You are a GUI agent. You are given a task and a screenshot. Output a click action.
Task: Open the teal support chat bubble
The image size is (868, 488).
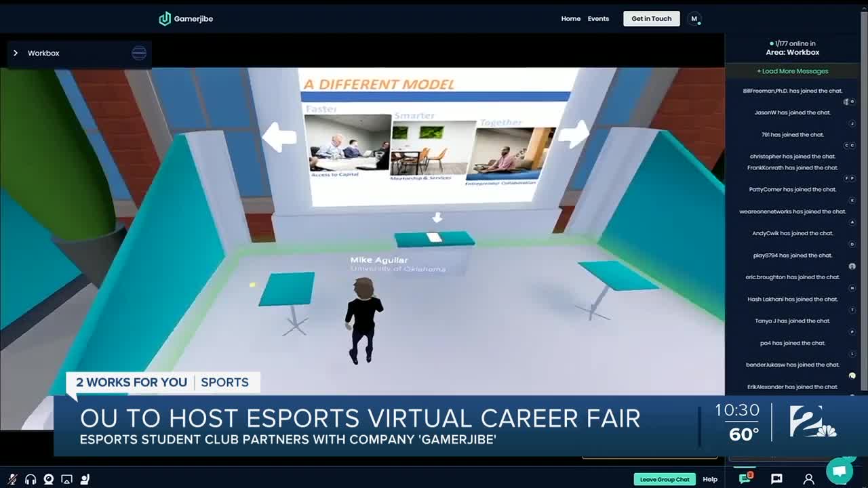(x=839, y=470)
